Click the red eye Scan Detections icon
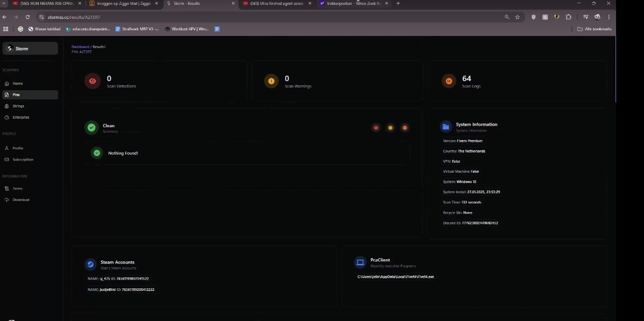Image resolution: width=644 pixels, height=321 pixels. [92, 81]
